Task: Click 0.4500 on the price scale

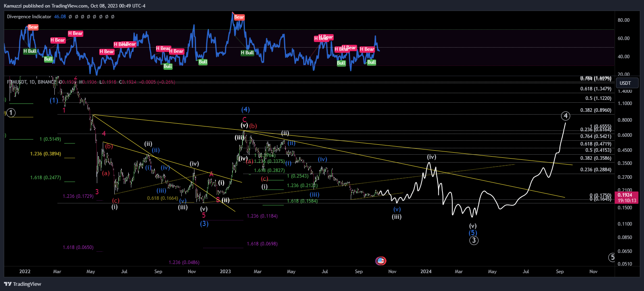Action: point(625,150)
